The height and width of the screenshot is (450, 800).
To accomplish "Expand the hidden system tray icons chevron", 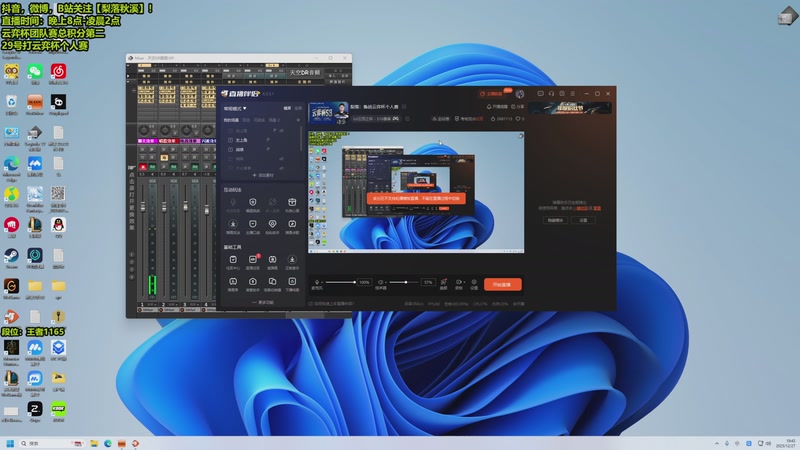I will pos(717,443).
